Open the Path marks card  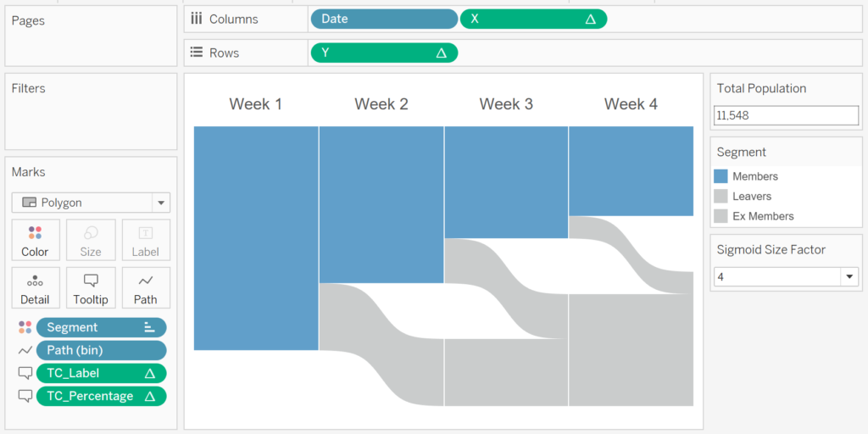click(146, 288)
